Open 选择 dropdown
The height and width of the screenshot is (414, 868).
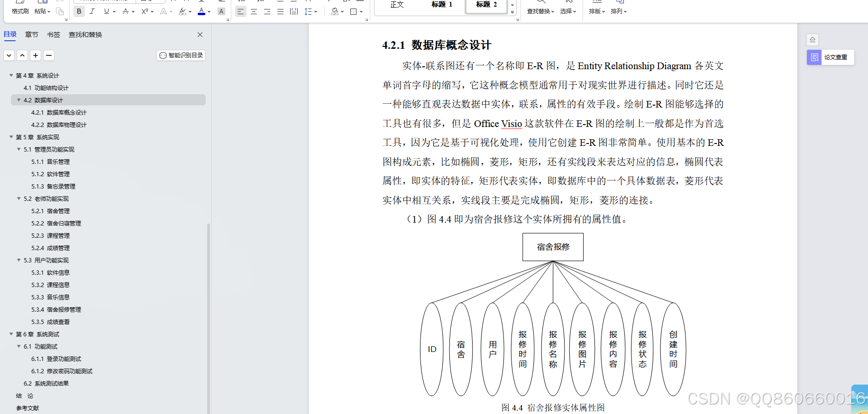(568, 11)
